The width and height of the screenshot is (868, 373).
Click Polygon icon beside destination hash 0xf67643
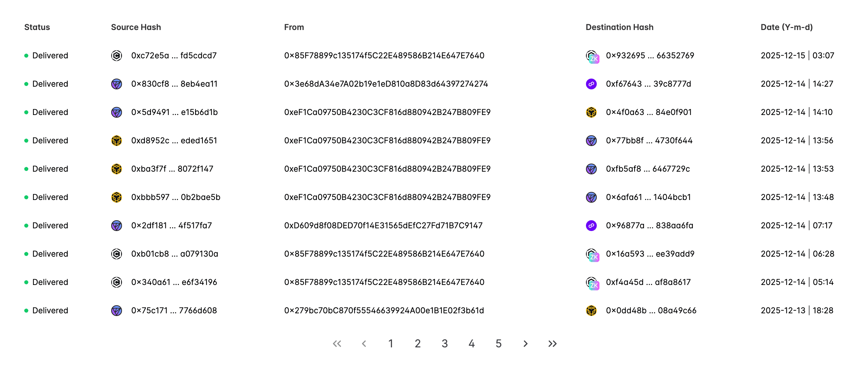coord(591,84)
